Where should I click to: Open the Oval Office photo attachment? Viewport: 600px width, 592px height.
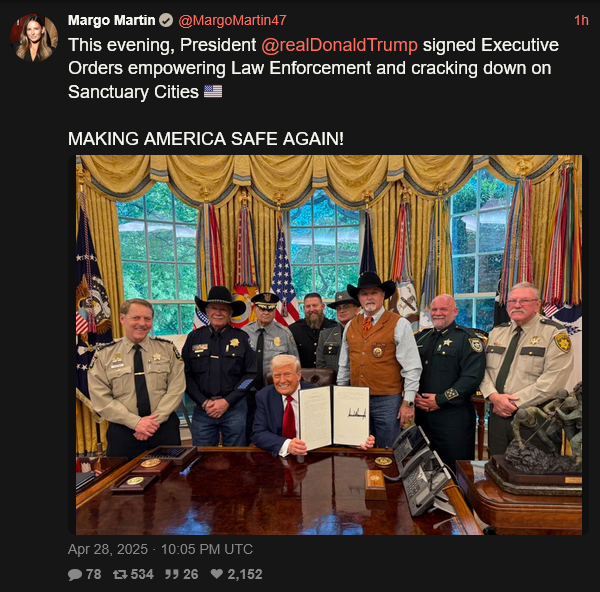[329, 345]
